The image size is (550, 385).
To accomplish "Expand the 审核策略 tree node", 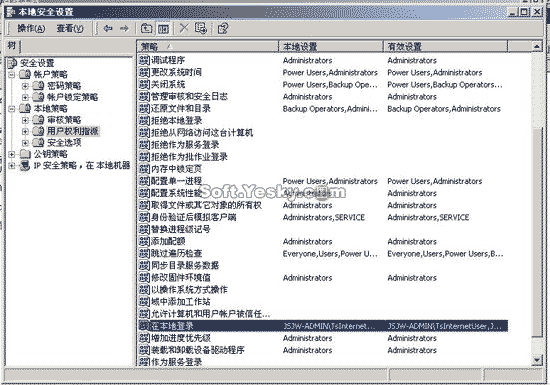I will [x=25, y=120].
